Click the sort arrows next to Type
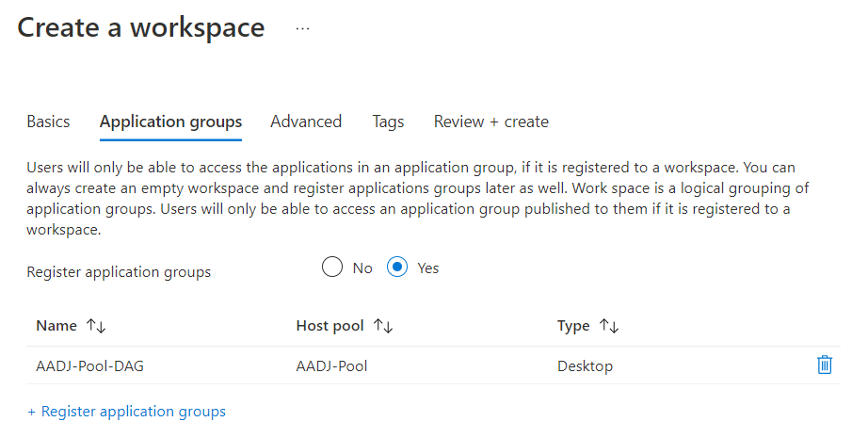Image resolution: width=868 pixels, height=438 pixels. pyautogui.click(x=609, y=326)
